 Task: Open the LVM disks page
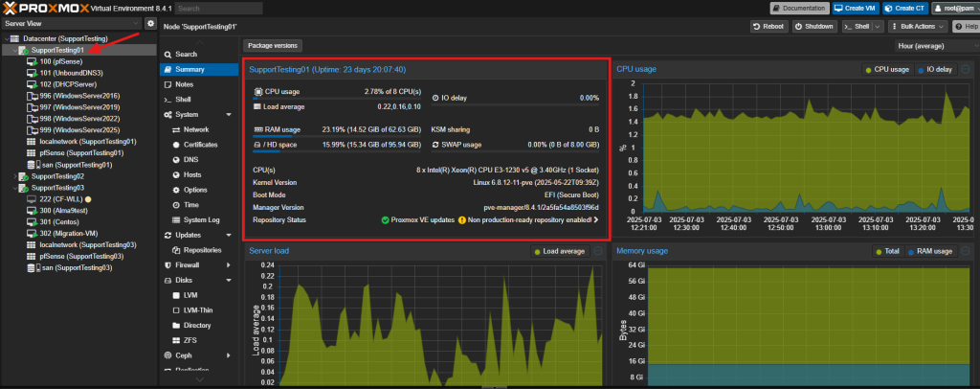click(190, 295)
